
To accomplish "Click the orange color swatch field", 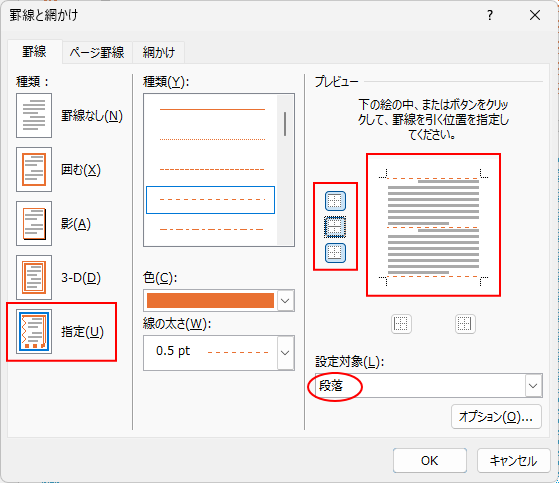I will pos(210,300).
